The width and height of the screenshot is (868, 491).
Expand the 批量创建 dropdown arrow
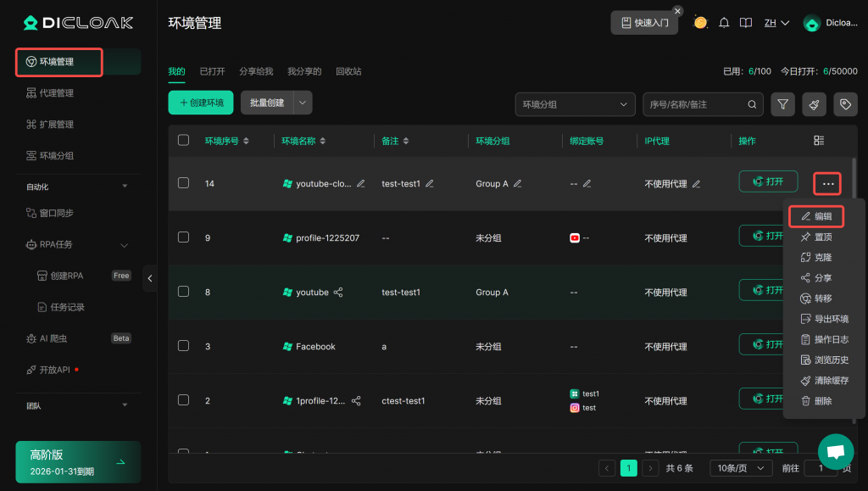[x=303, y=103]
